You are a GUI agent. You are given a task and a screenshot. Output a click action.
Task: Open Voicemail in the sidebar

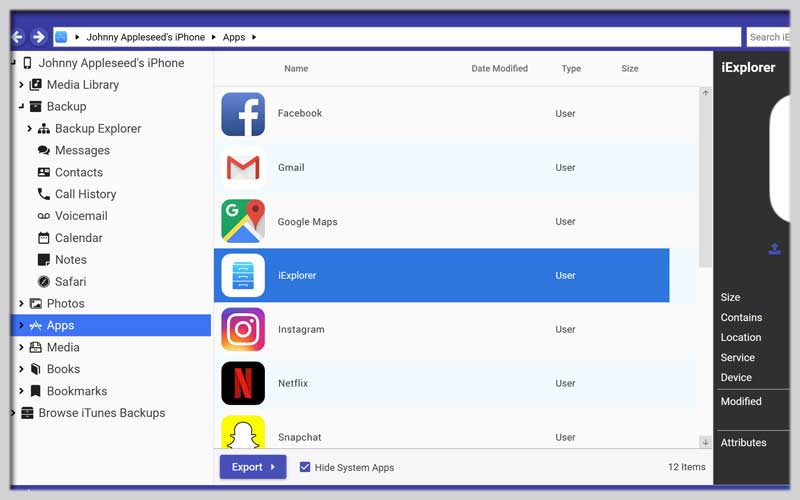pyautogui.click(x=81, y=216)
